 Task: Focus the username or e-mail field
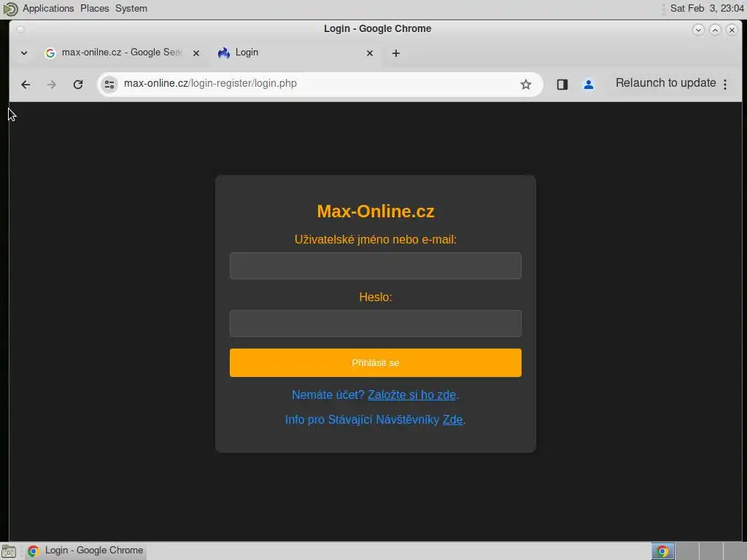pos(376,265)
